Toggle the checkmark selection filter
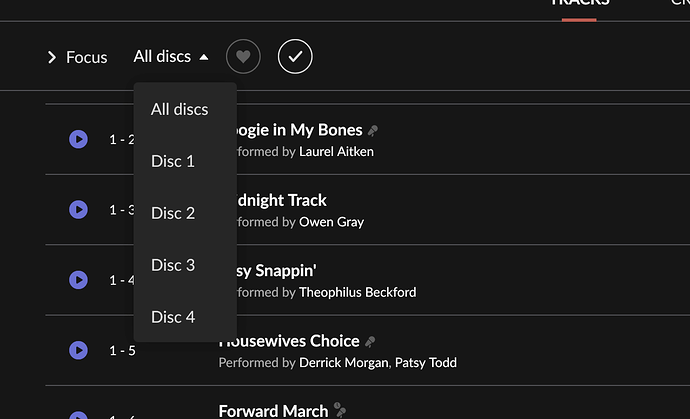The width and height of the screenshot is (690, 419). tap(295, 56)
